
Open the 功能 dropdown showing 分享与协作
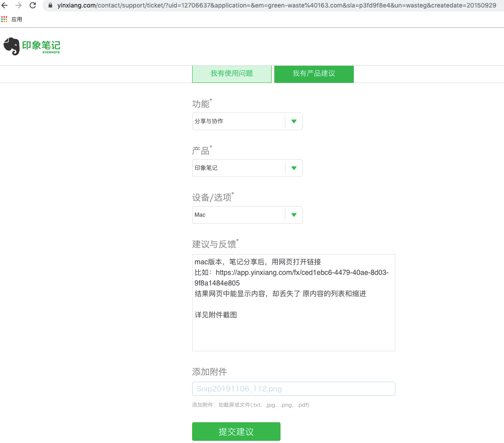[247, 121]
